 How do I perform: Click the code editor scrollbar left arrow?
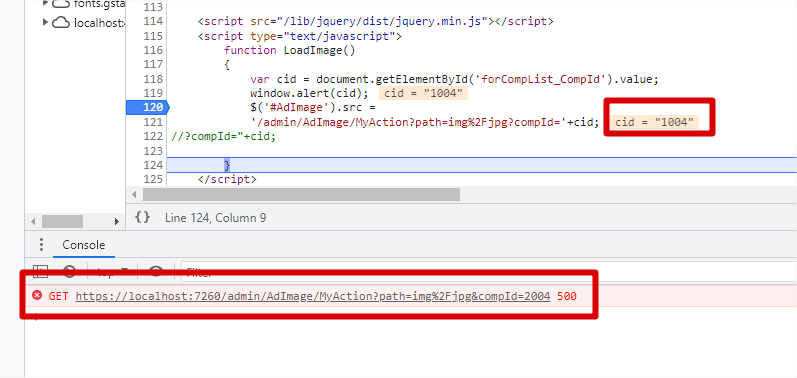[x=134, y=194]
